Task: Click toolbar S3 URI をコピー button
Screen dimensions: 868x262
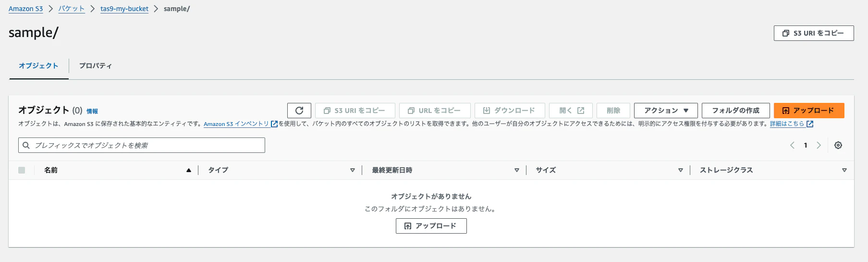Action: click(355, 111)
